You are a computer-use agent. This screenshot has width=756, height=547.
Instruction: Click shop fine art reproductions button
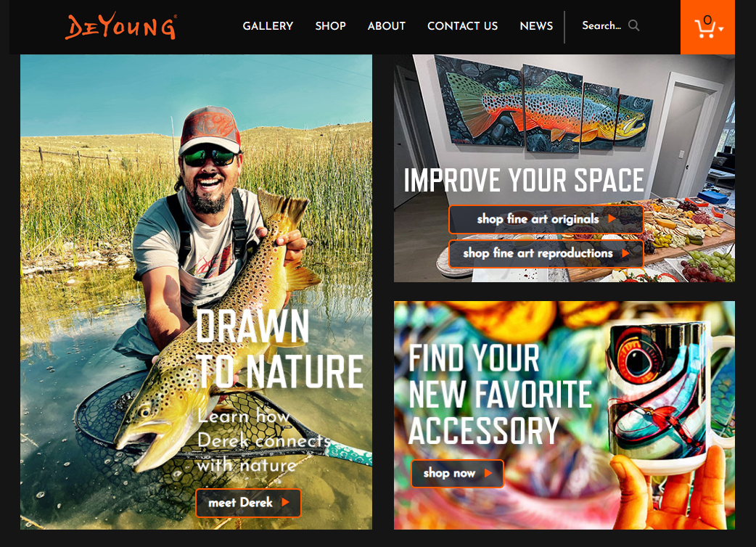click(546, 253)
